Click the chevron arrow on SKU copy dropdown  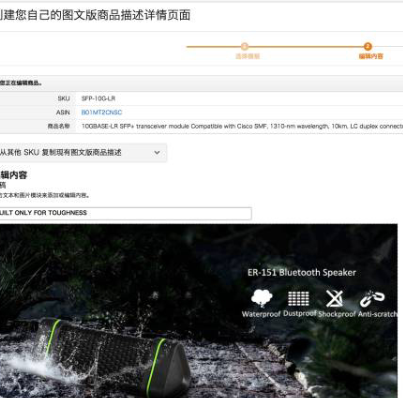coord(157,153)
